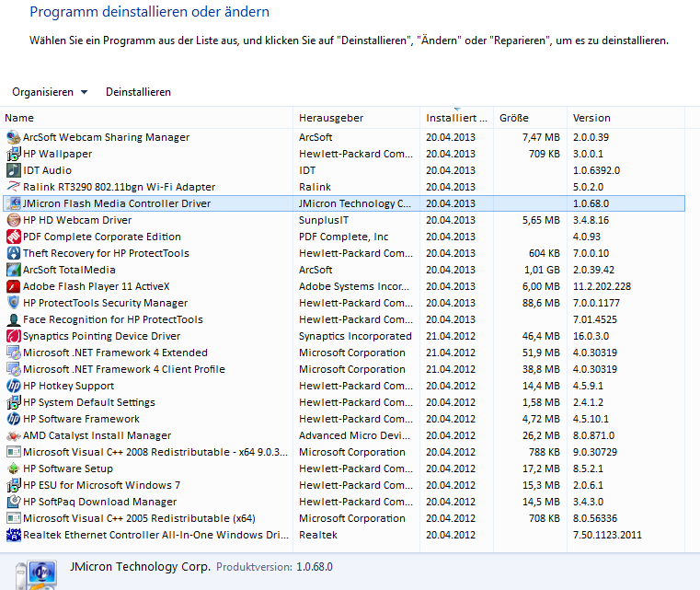Click the ArcSoft Webcam Sharing Manager icon
This screenshot has width=700, height=590.
[x=14, y=137]
